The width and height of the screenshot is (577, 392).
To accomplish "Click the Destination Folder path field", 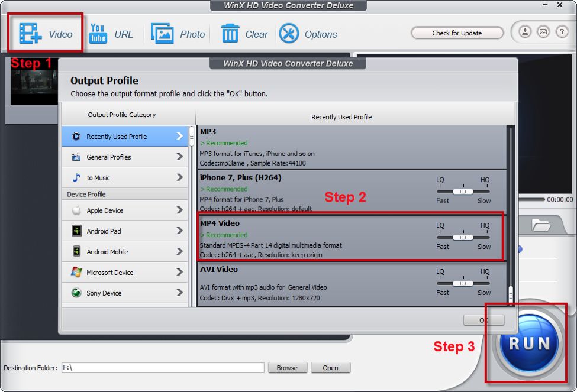I will (x=163, y=368).
